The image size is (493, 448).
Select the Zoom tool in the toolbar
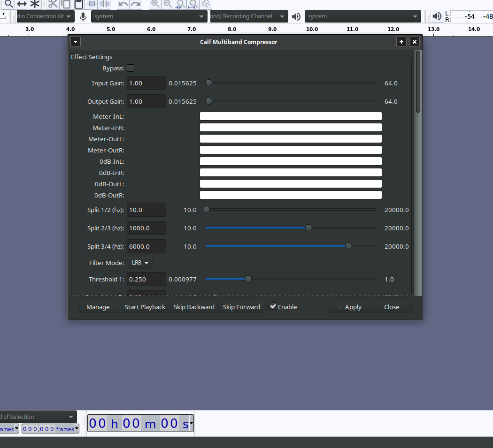click(8, 4)
